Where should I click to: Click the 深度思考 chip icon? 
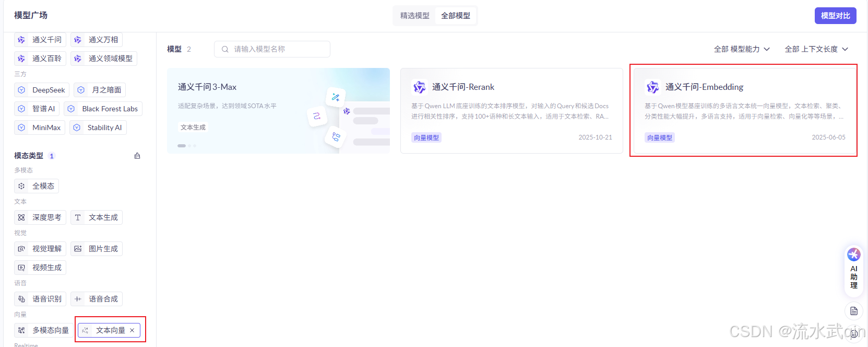click(x=21, y=217)
